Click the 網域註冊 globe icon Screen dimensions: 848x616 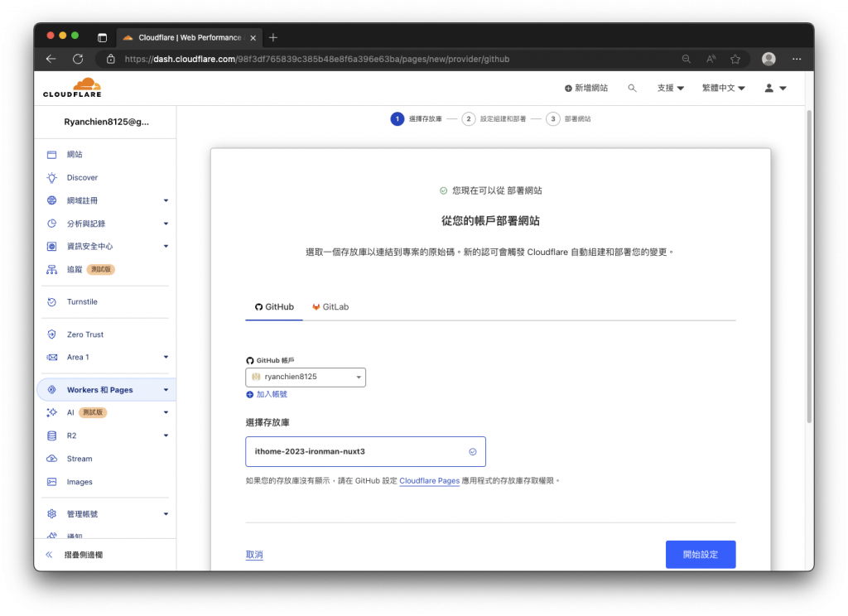pyautogui.click(x=52, y=200)
